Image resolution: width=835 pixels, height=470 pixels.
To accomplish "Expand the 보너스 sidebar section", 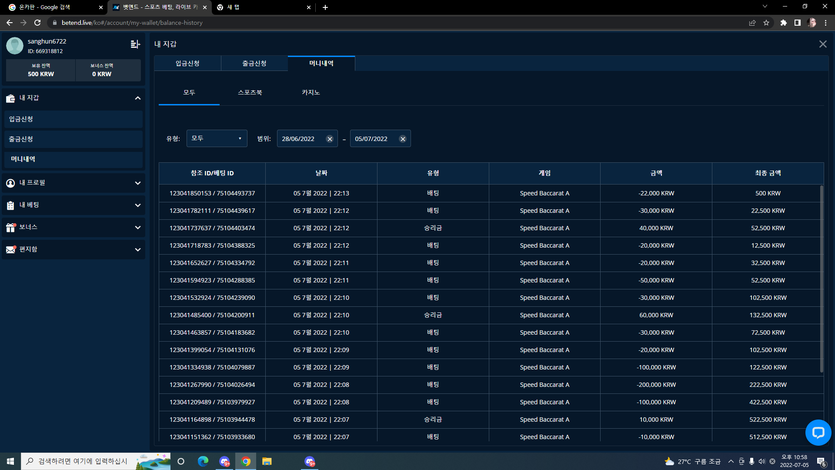I will [137, 227].
